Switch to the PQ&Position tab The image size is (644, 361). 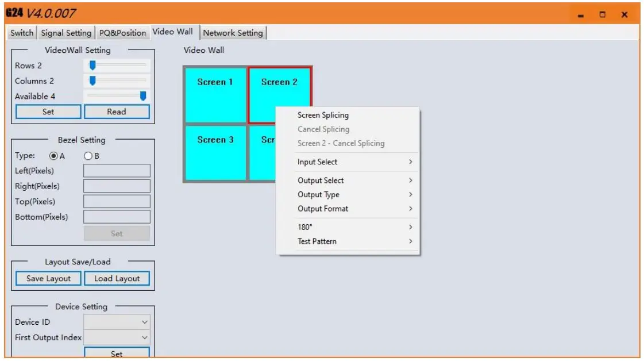[x=122, y=33]
